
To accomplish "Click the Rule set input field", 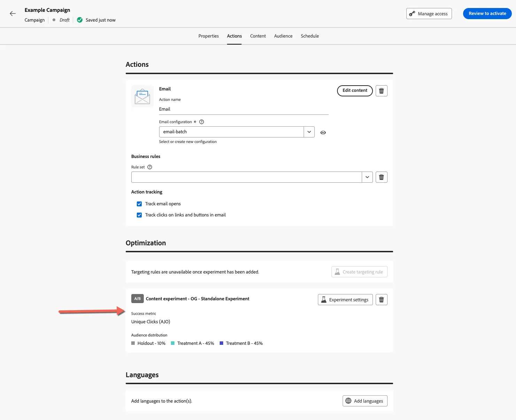I will (x=247, y=177).
